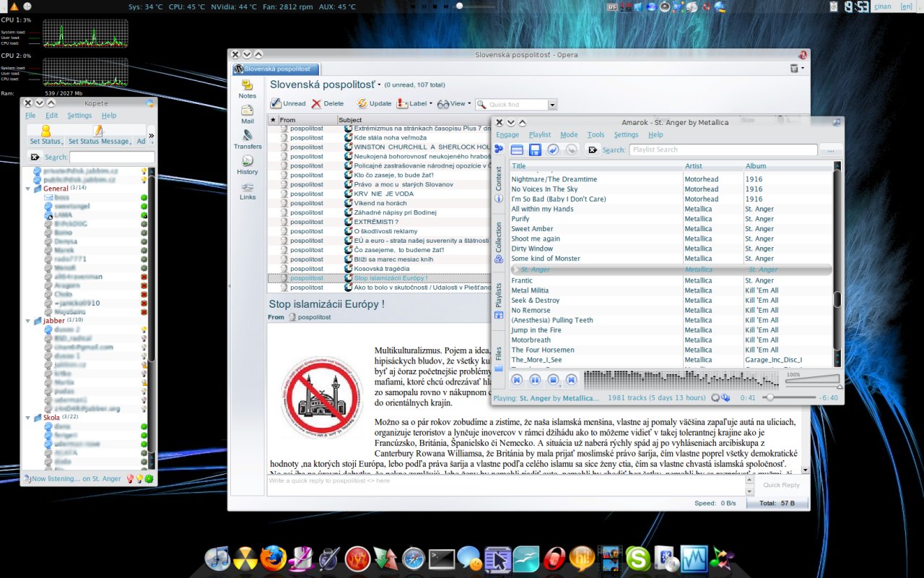The width and height of the screenshot is (924, 578).
Task: Select the 'KRV NIE JE VODA' message
Action: point(384,194)
